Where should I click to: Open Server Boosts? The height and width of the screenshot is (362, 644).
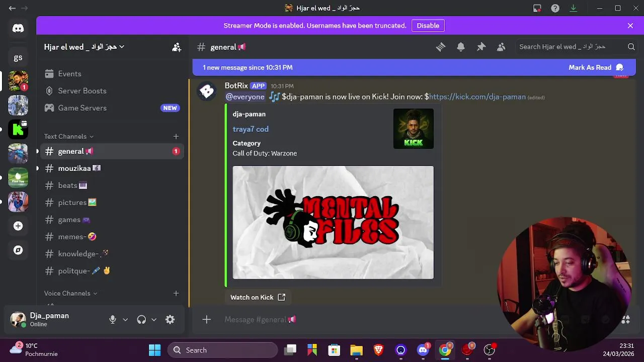tap(112, 91)
